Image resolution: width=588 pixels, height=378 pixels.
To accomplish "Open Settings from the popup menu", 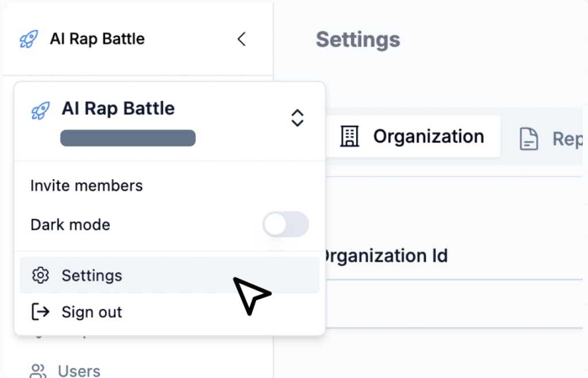I will (92, 276).
